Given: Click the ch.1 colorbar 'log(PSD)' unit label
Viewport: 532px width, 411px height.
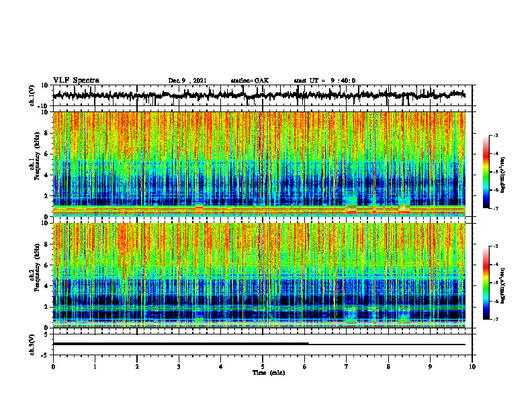Looking at the screenshot, I should point(502,175).
